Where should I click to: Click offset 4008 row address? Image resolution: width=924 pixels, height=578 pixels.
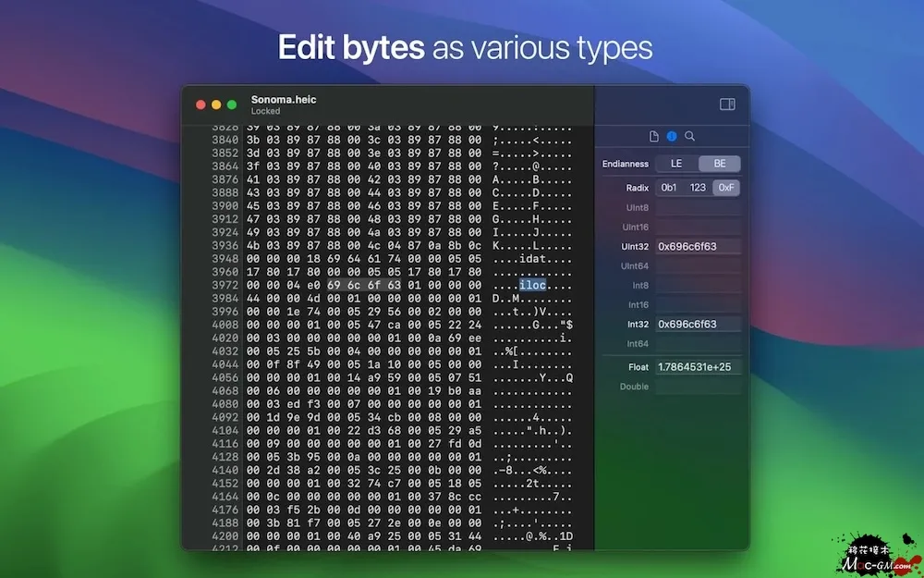(x=225, y=325)
